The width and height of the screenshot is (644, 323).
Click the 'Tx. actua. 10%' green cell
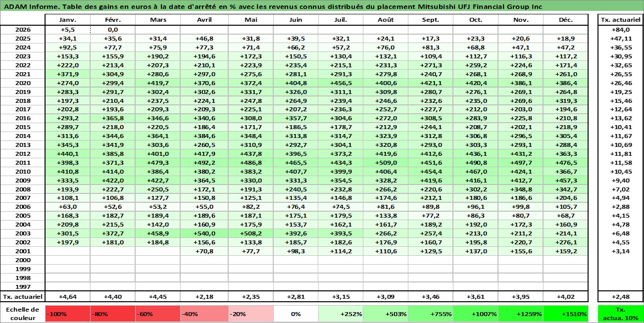pyautogui.click(x=620, y=314)
